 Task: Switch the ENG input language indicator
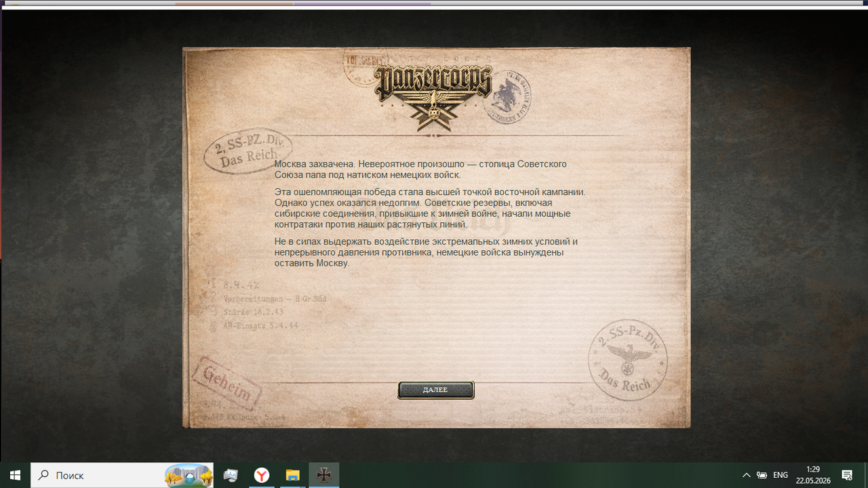point(781,475)
